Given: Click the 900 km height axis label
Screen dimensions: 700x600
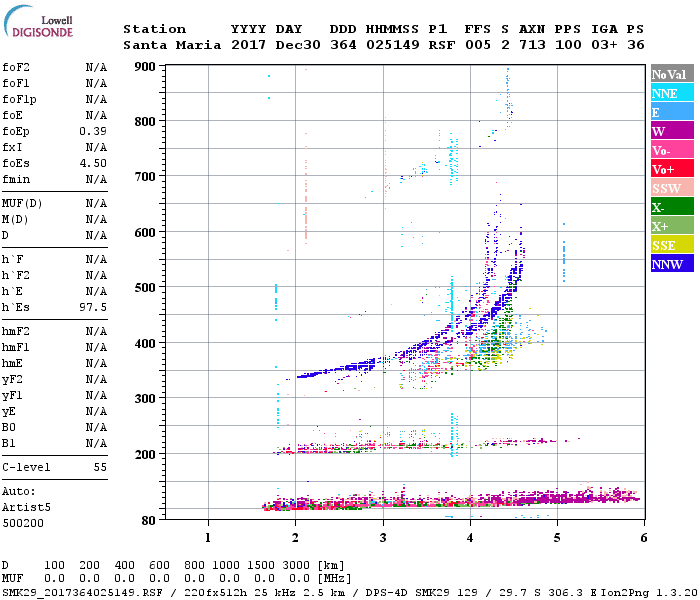Looking at the screenshot, I should [145, 67].
